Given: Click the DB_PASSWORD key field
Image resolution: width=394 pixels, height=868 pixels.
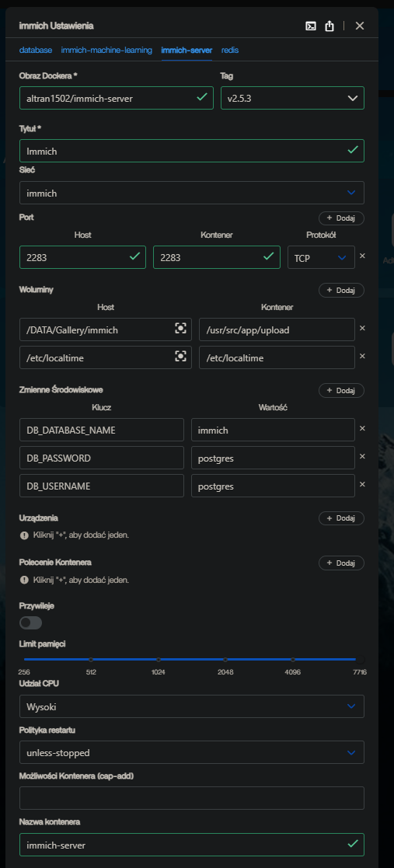Looking at the screenshot, I should tap(102, 458).
